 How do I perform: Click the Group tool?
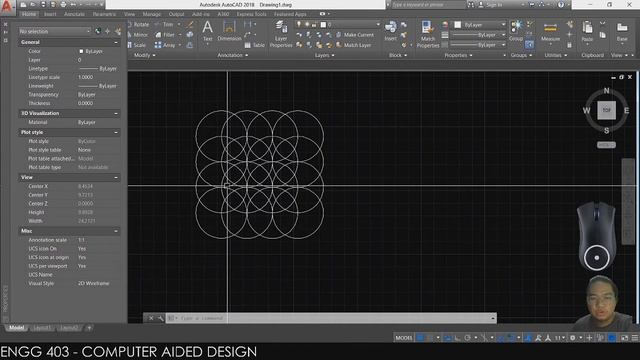(516, 31)
